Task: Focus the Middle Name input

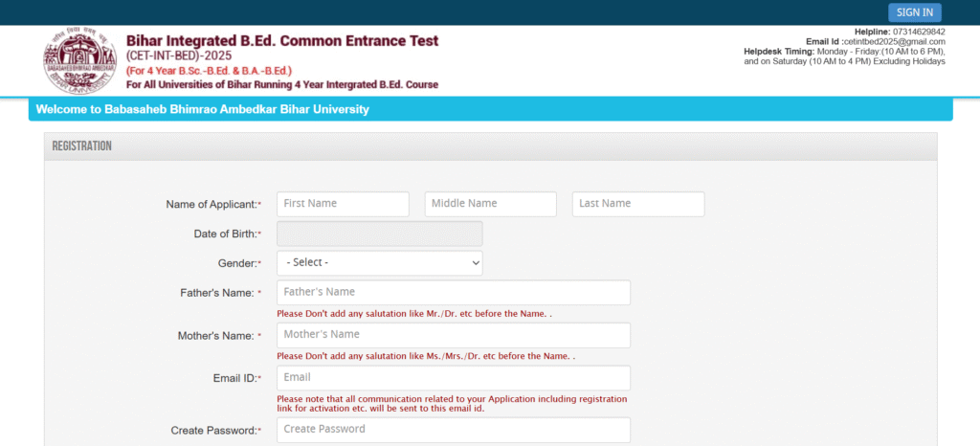Action: pyautogui.click(x=490, y=204)
